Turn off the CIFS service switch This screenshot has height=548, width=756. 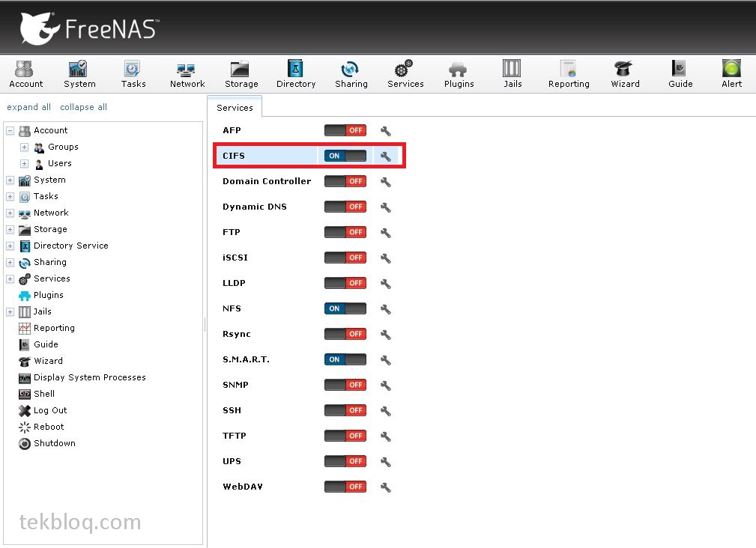tap(345, 156)
